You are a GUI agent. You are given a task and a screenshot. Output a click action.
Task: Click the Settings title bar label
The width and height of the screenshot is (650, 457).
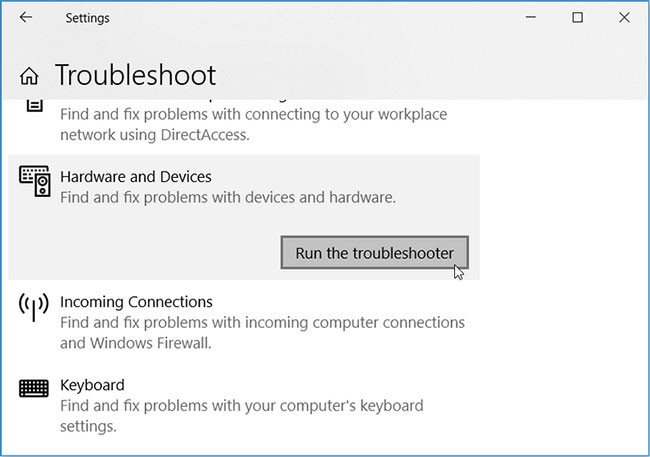tap(87, 18)
